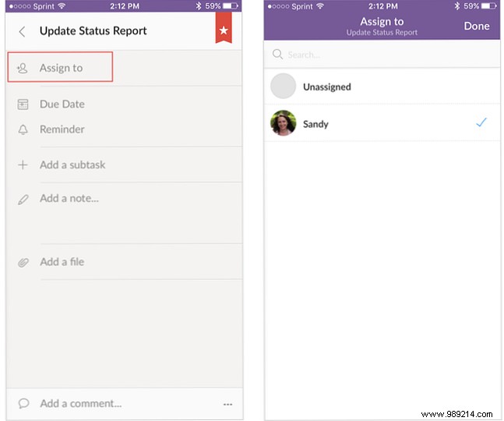Select the Unassigned option

click(x=326, y=87)
